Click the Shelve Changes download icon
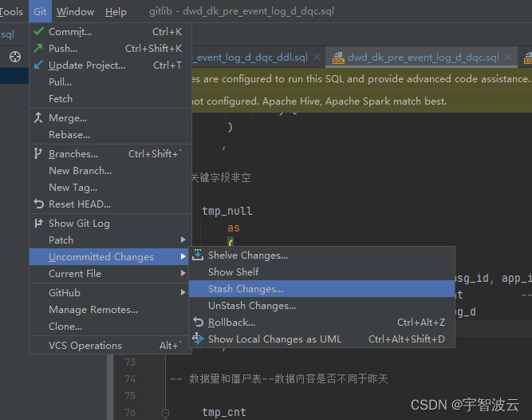Screen dimensions: 532x420 pos(198,255)
